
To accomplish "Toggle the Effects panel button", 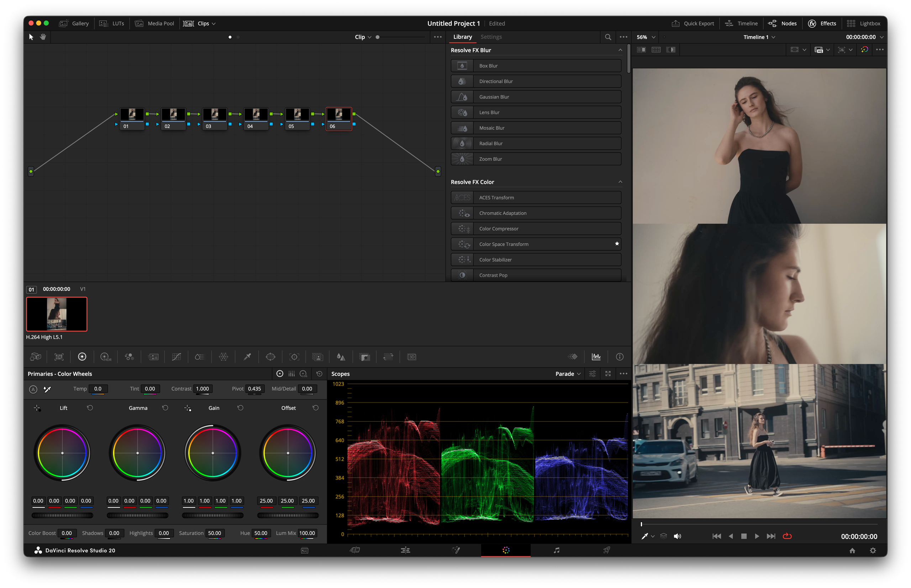I will tap(822, 23).
